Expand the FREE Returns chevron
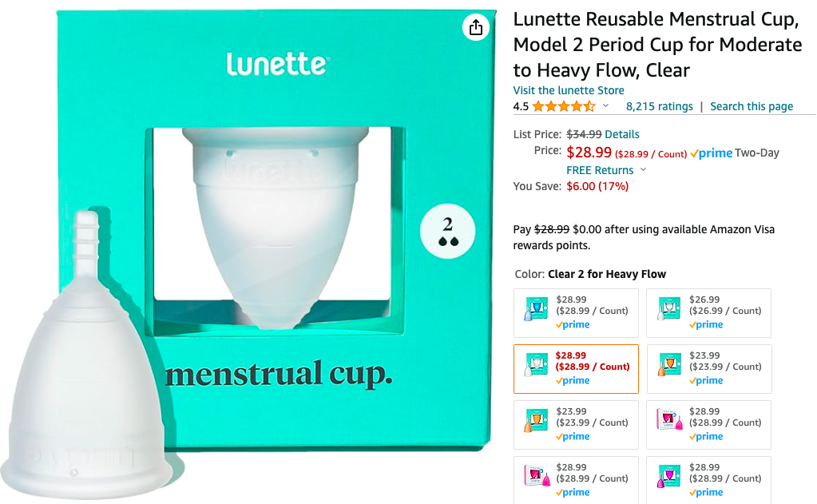The image size is (817, 504). [643, 170]
